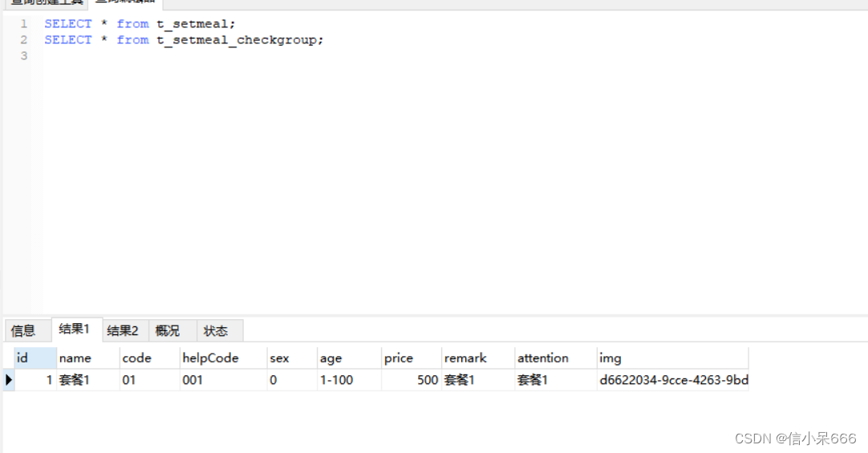Click the price cell showing 500

[x=428, y=380]
